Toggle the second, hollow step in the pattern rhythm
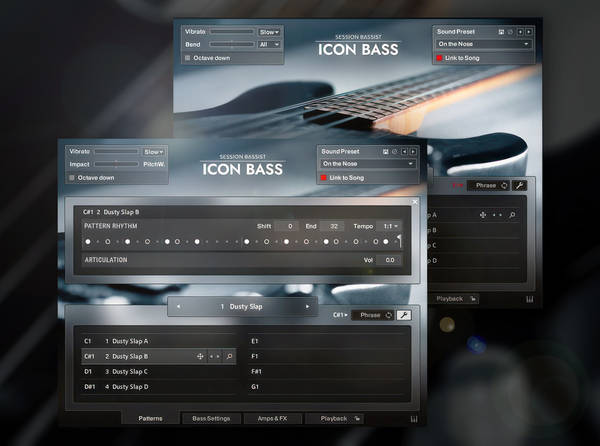This screenshot has height=446, width=600. (108, 242)
